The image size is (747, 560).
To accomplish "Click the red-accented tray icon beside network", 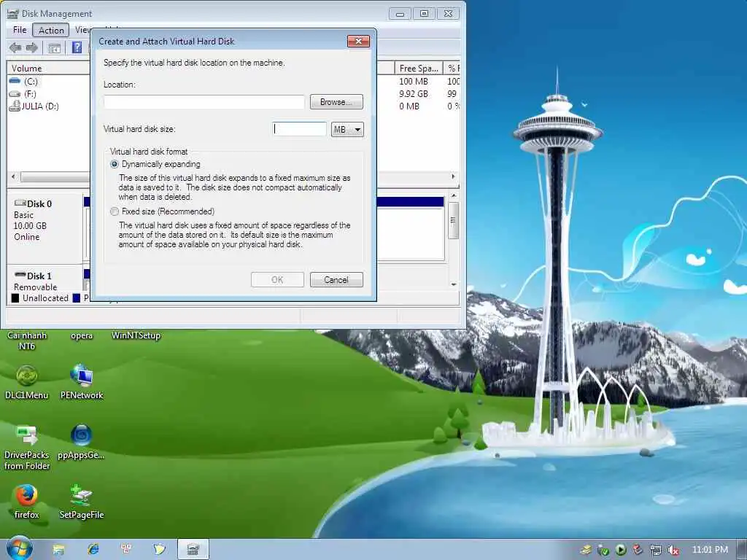I will pyautogui.click(x=638, y=550).
